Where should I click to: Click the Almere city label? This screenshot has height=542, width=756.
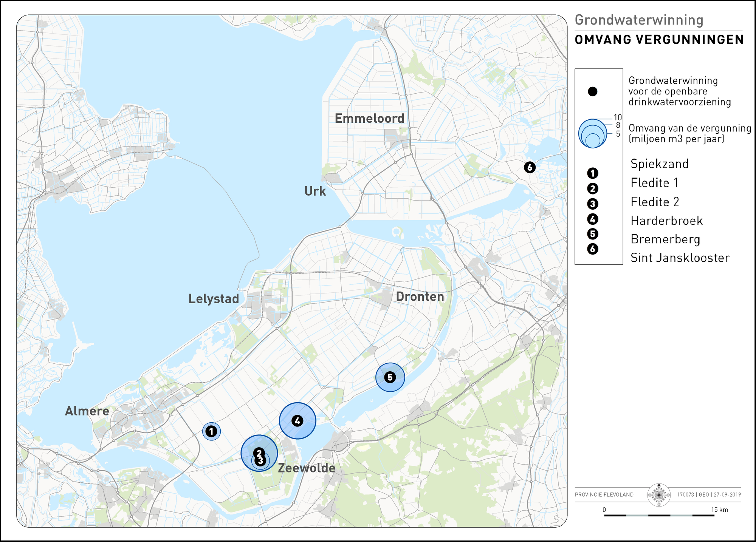click(87, 411)
